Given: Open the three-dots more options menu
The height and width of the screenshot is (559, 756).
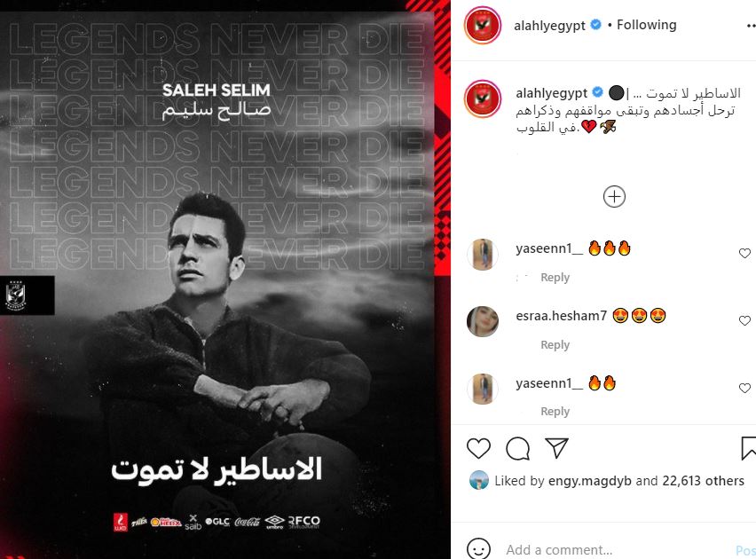Looking at the screenshot, I should pos(751,26).
